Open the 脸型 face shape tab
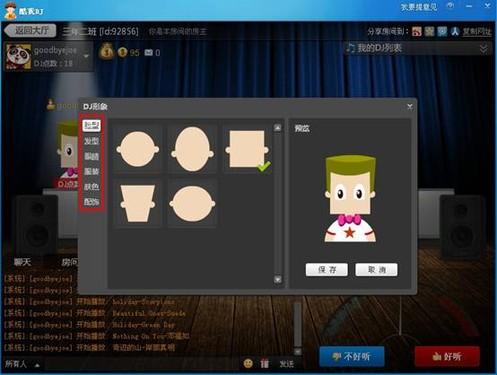 92,125
